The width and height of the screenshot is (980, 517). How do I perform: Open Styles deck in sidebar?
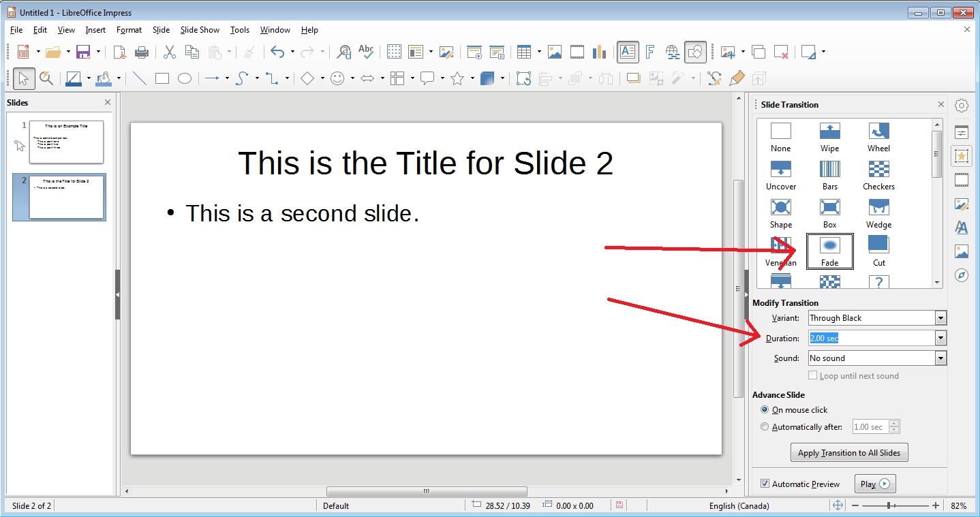(x=962, y=228)
